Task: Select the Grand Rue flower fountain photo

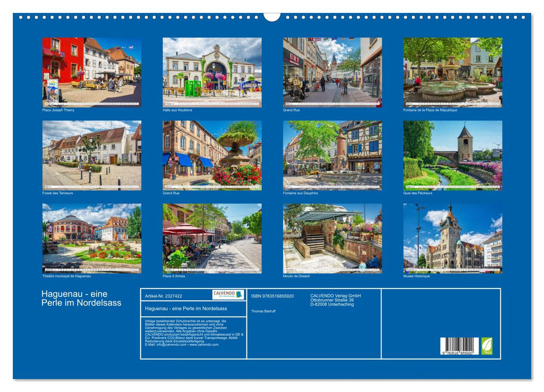Action: pyautogui.click(x=212, y=156)
